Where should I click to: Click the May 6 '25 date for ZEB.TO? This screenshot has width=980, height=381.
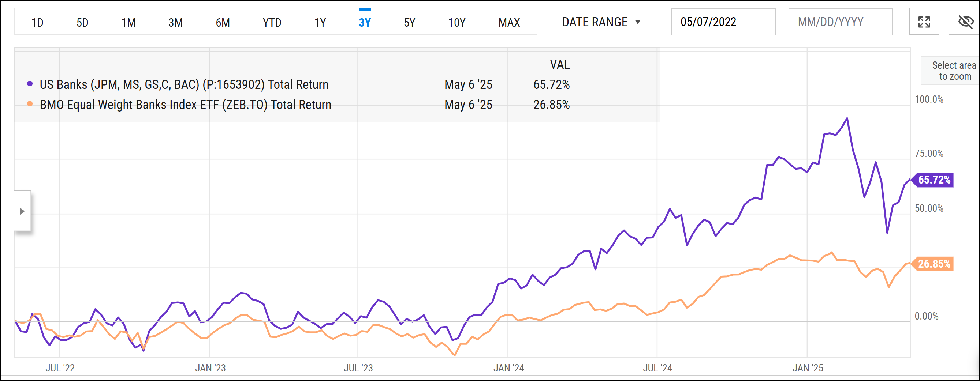pyautogui.click(x=468, y=105)
